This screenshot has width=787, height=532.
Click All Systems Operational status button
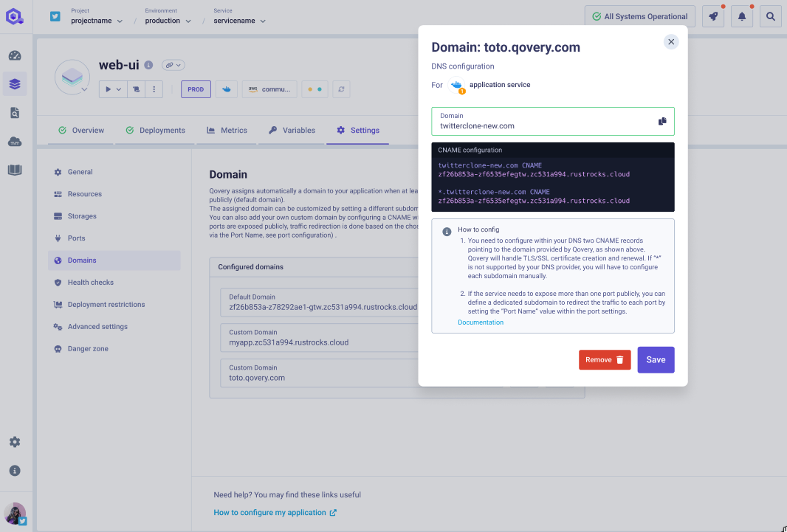coord(639,16)
